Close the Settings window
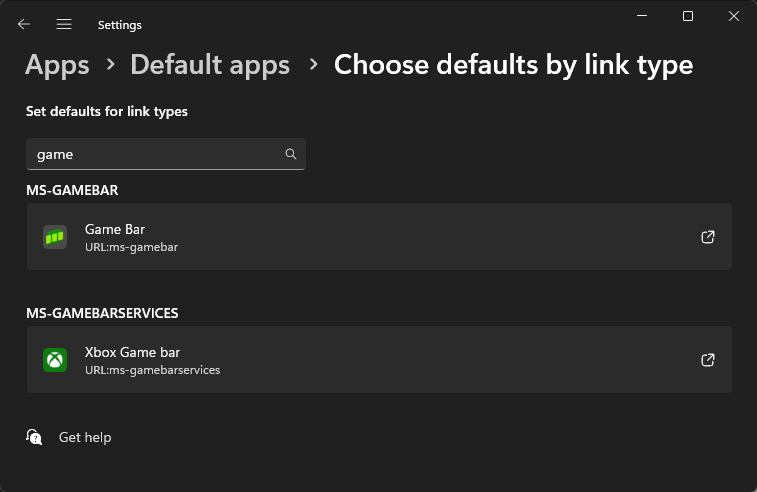757x492 pixels. click(734, 16)
